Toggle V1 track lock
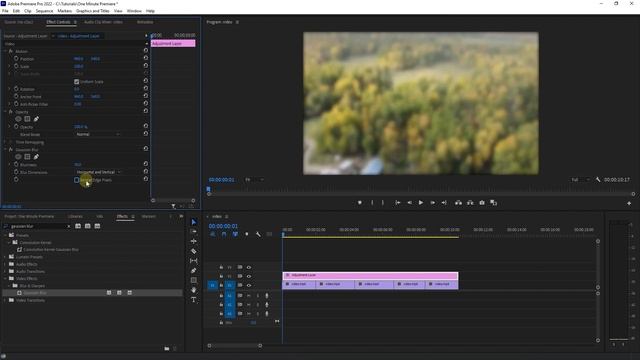The image size is (640, 360). (221, 285)
